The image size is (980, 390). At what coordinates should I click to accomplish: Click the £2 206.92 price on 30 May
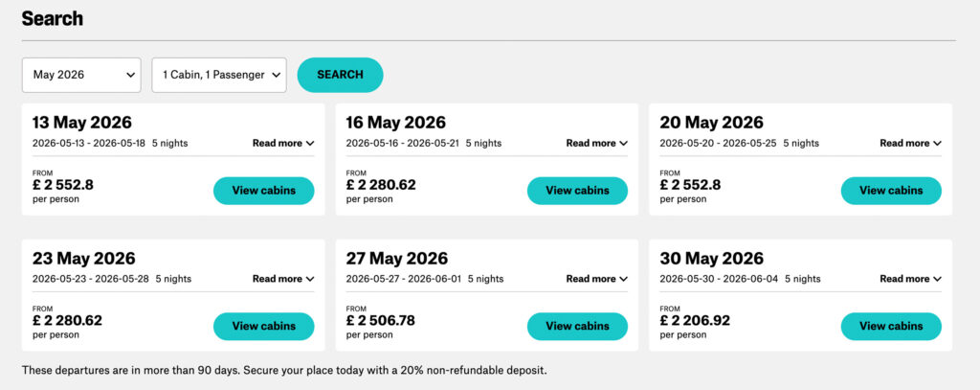(x=695, y=320)
